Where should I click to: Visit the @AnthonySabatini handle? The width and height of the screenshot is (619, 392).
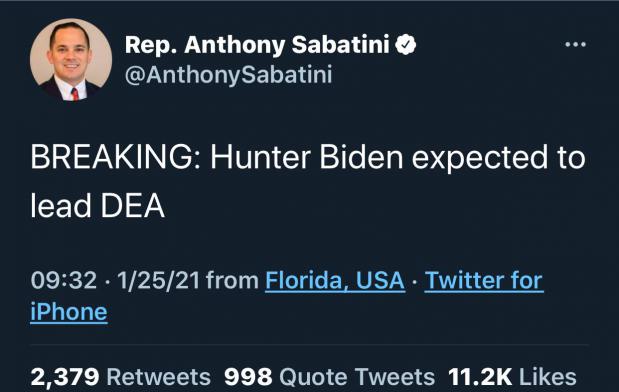(x=229, y=75)
